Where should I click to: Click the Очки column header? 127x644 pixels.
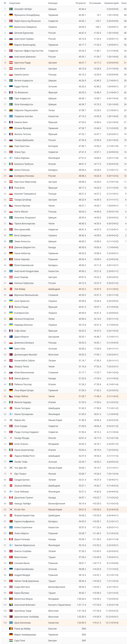(124, 3)
